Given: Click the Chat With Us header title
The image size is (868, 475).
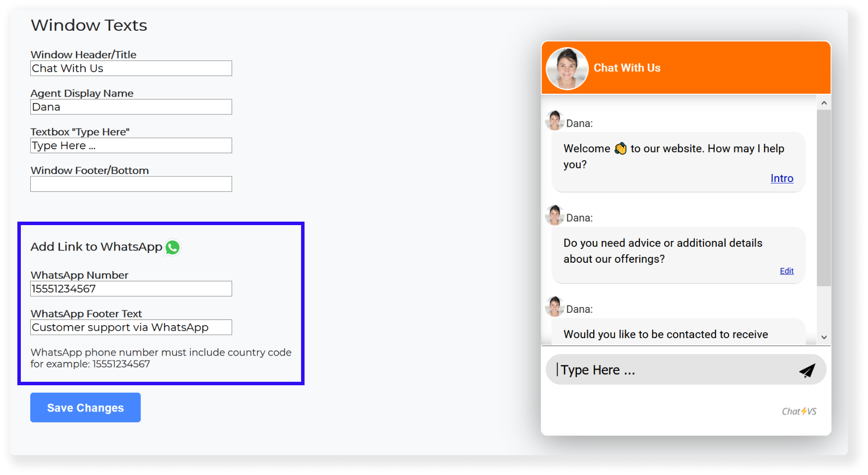Looking at the screenshot, I should [x=627, y=68].
